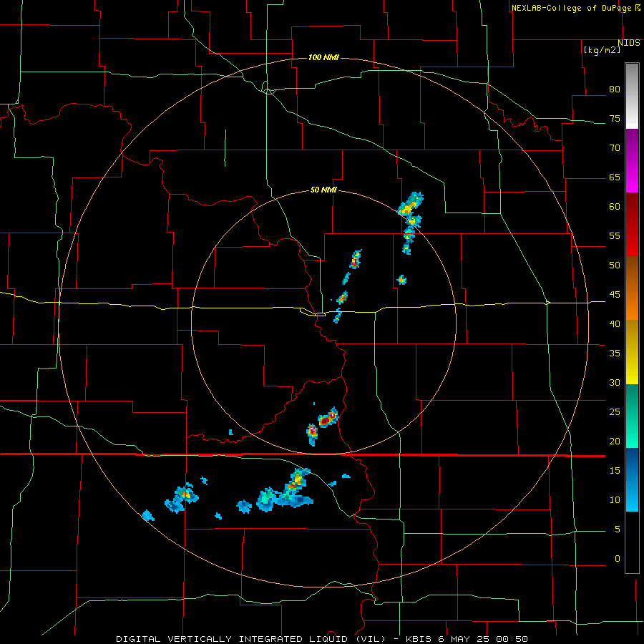Click the KBIS station identifier in the footer
This screenshot has width=644, height=644.
coord(419,639)
